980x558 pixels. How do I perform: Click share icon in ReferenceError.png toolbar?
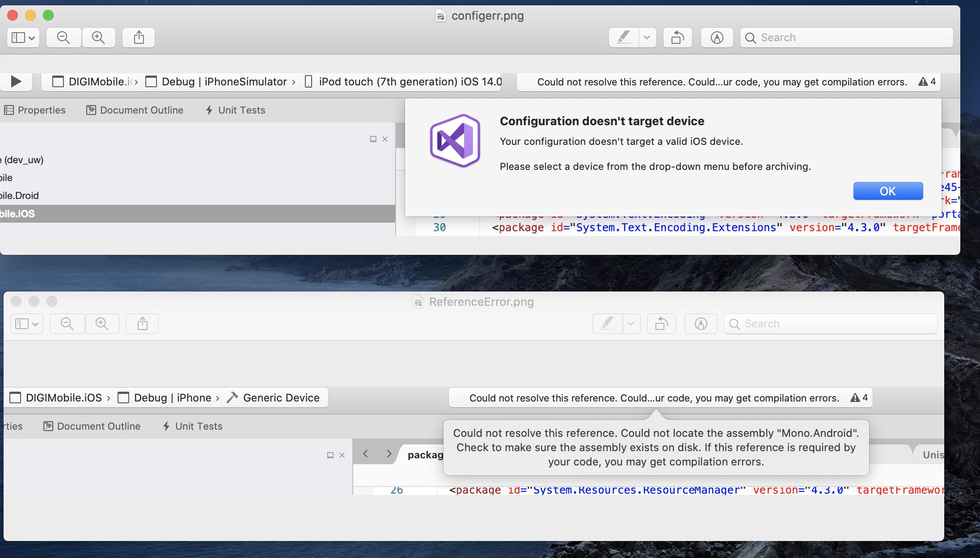[x=142, y=324]
